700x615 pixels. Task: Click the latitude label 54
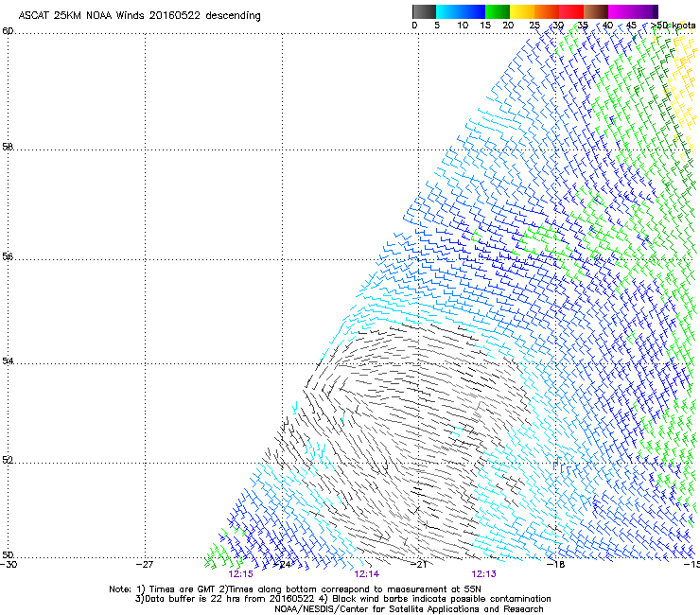8,360
